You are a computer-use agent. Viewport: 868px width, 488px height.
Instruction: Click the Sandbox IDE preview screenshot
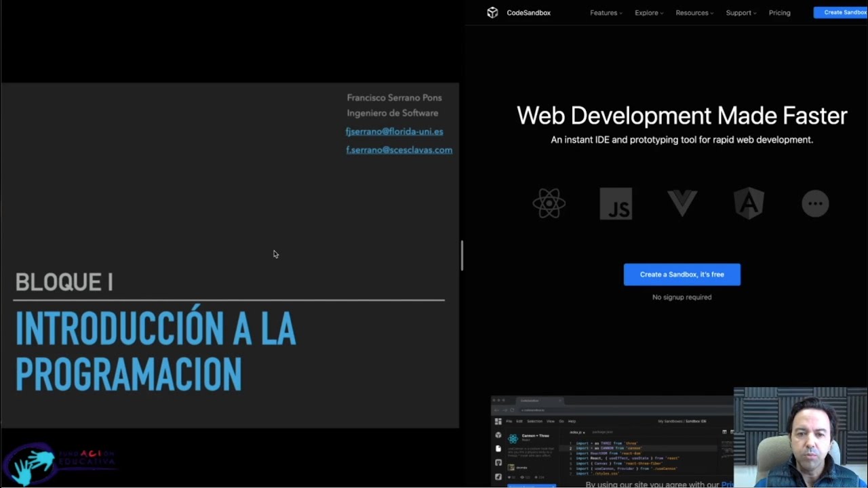(612, 441)
